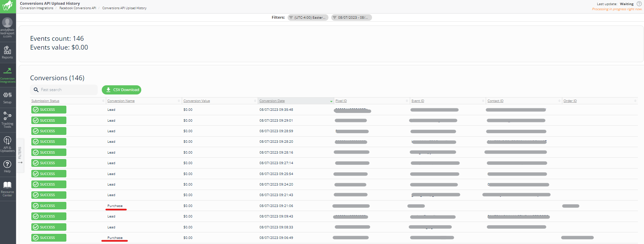The image size is (644, 244).
Task: Click the blurred Order ID in 09:21:06 row
Action: click(571, 206)
